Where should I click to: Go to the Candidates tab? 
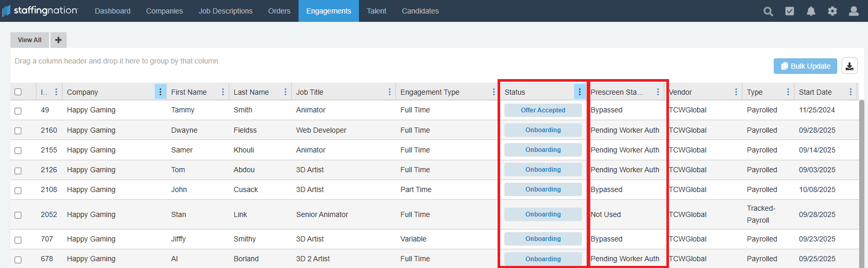pos(420,11)
